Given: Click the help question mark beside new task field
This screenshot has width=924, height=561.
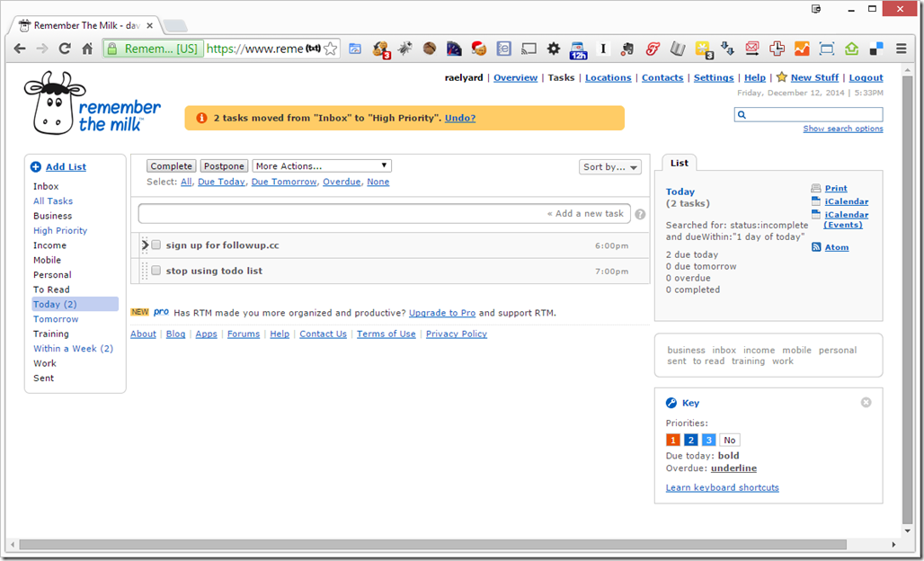Looking at the screenshot, I should click(640, 215).
